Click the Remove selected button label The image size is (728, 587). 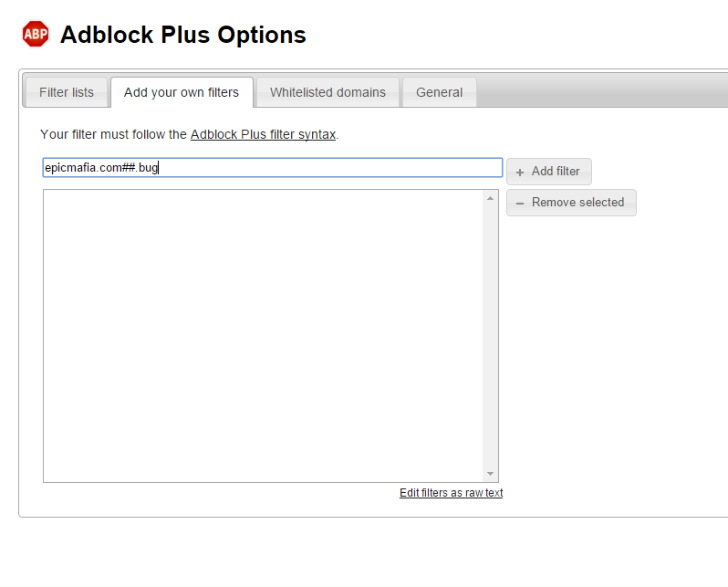point(578,202)
